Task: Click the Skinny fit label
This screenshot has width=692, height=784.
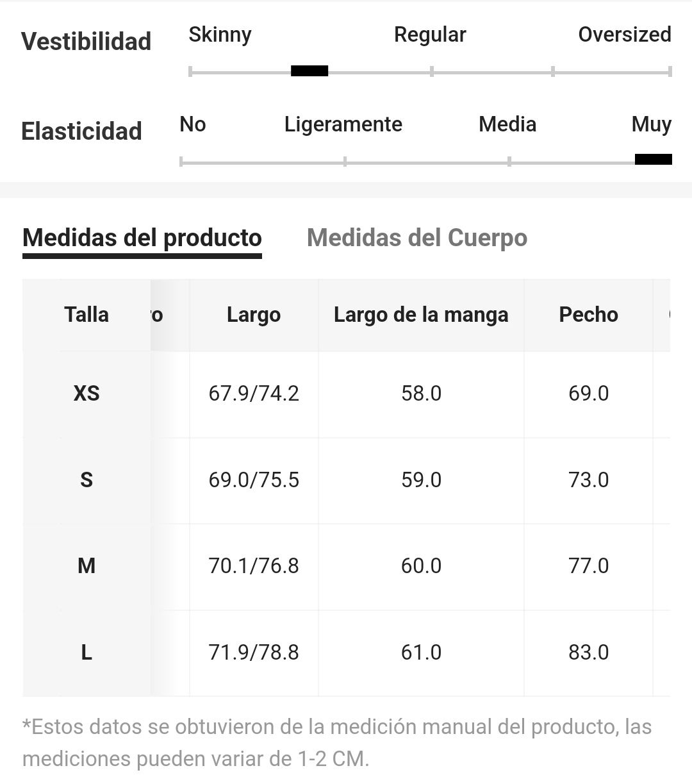Action: (x=220, y=35)
